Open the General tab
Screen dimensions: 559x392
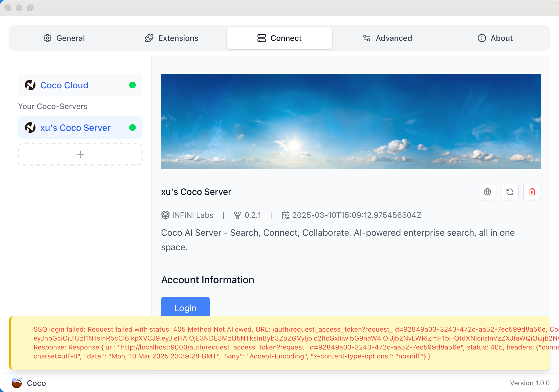coord(64,38)
